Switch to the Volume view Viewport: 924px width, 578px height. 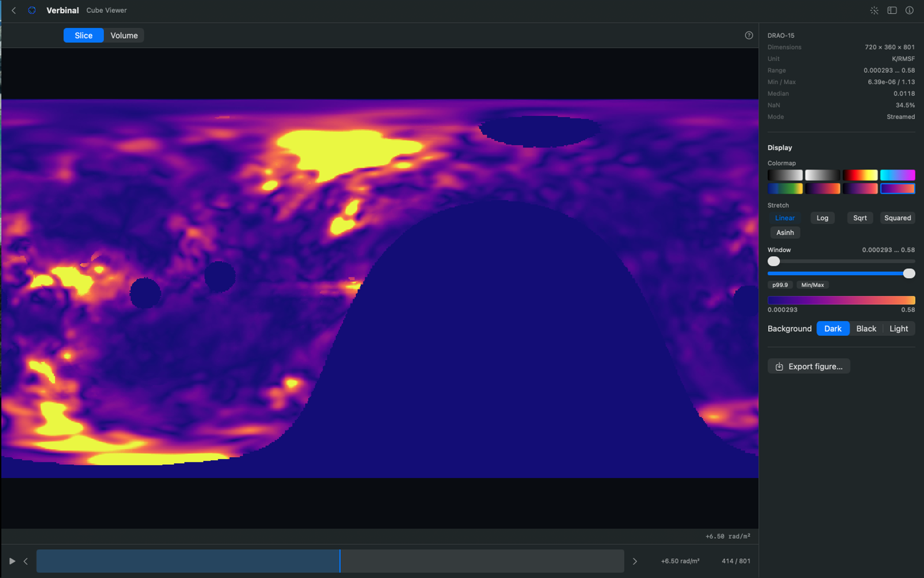[x=124, y=35]
